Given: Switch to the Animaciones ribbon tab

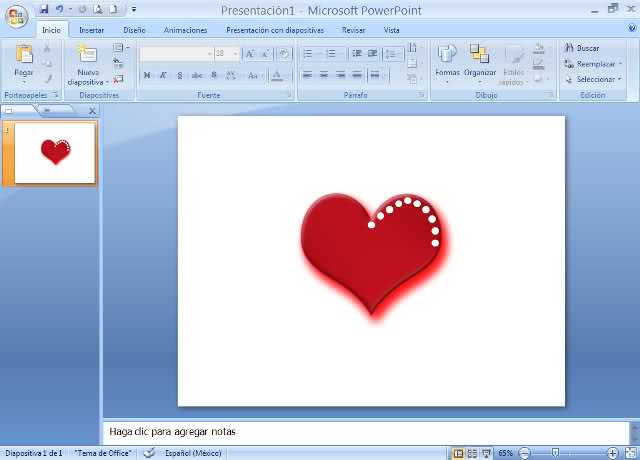Looking at the screenshot, I should coord(185,30).
